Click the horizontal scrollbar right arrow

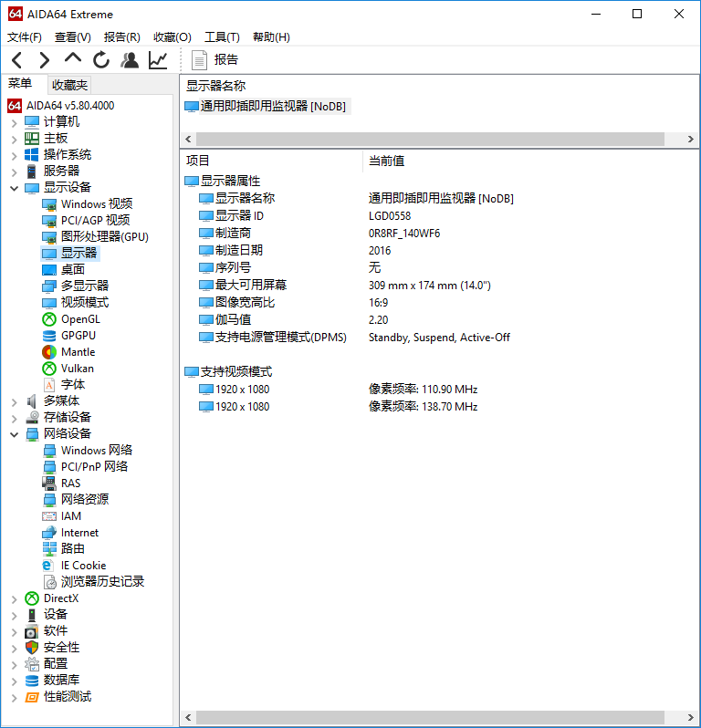[x=691, y=140]
